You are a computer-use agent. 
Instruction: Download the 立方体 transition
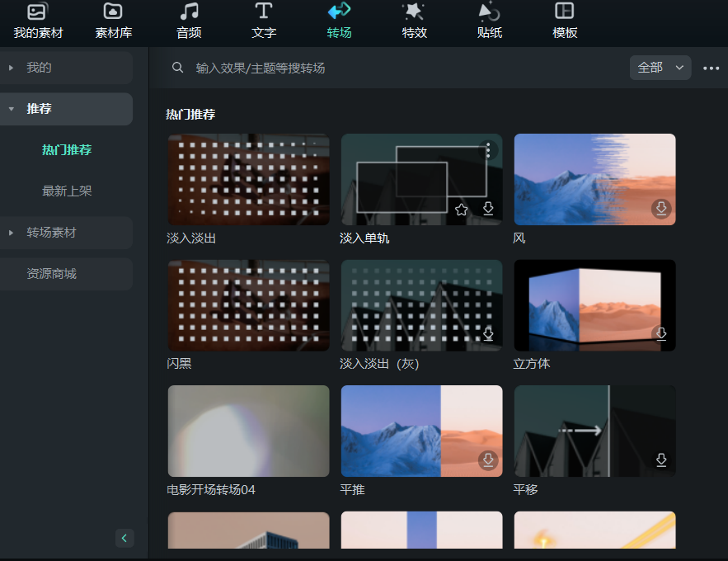pyautogui.click(x=660, y=333)
